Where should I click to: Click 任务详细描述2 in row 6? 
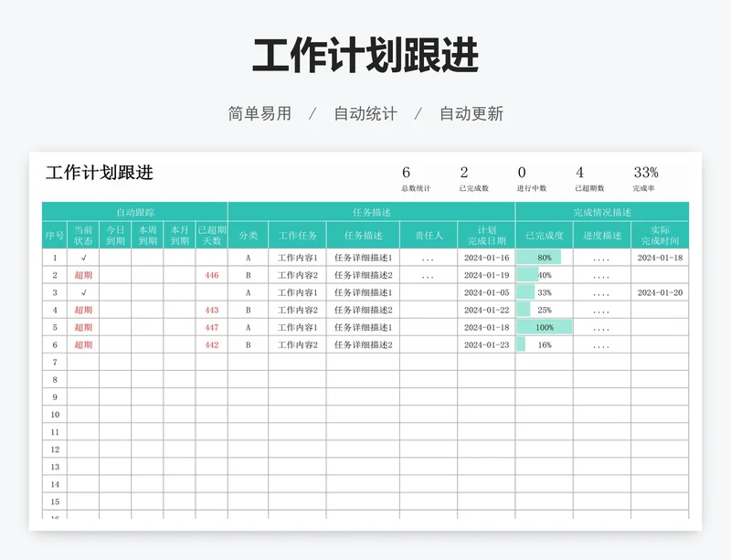[x=363, y=345]
